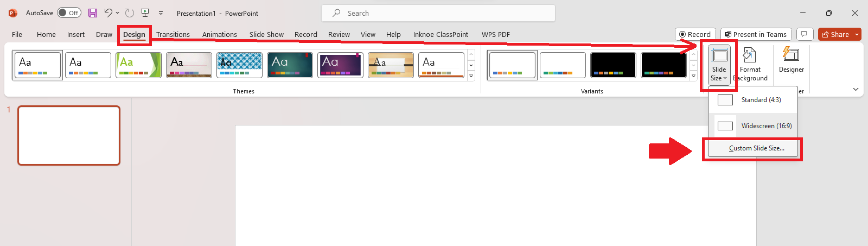Click the Share button
The width and height of the screenshot is (868, 246).
click(x=835, y=34)
